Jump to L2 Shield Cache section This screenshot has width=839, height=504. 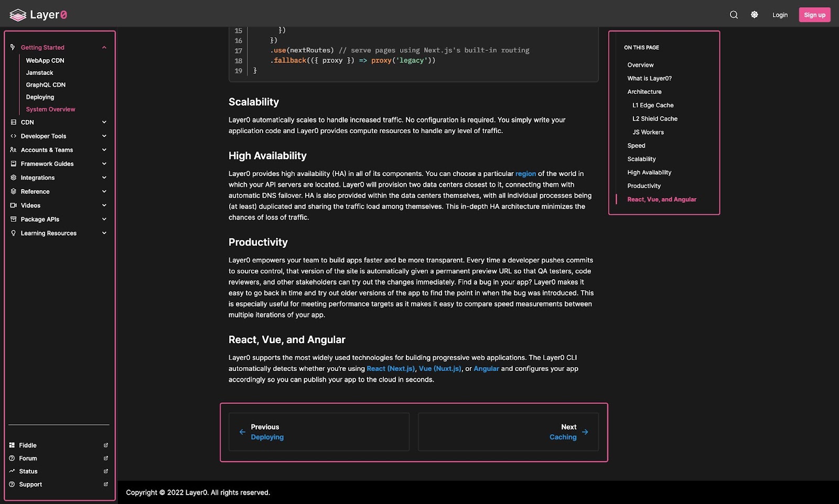click(x=655, y=119)
